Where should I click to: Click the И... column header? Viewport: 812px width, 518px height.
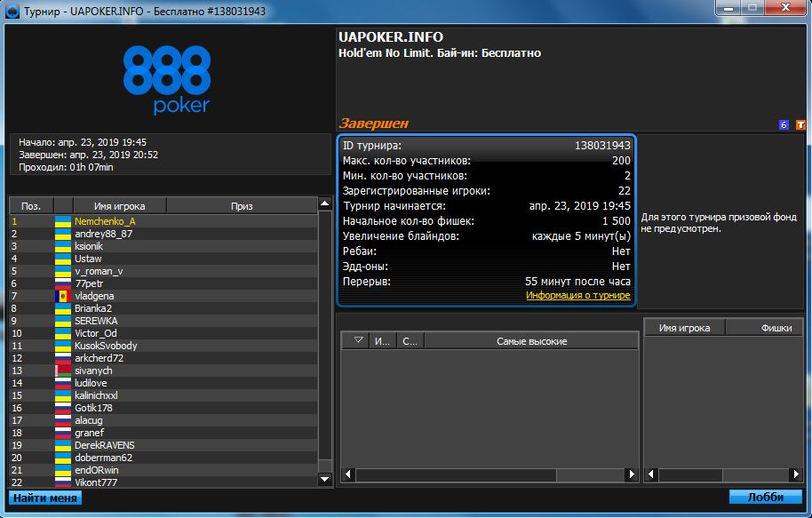(x=382, y=341)
